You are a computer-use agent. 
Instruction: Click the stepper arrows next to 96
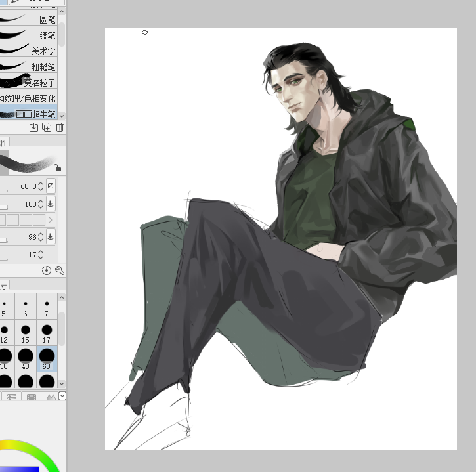pos(41,237)
